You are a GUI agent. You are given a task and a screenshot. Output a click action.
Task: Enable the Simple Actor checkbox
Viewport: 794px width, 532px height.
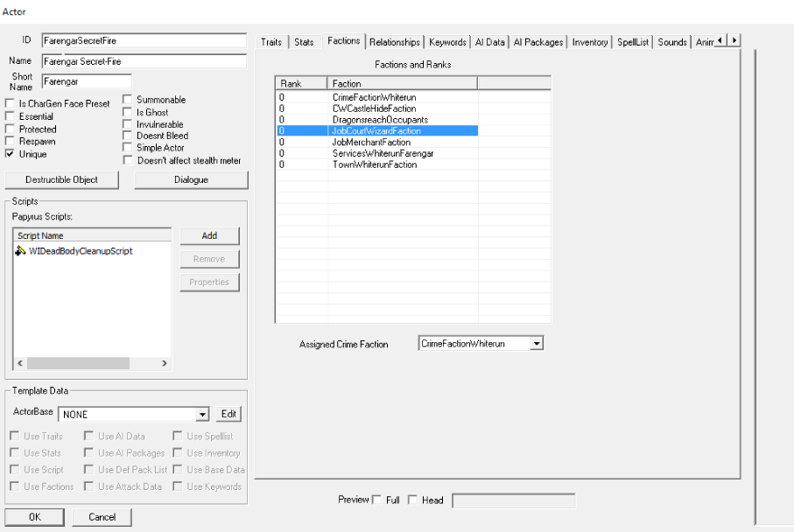pos(128,147)
